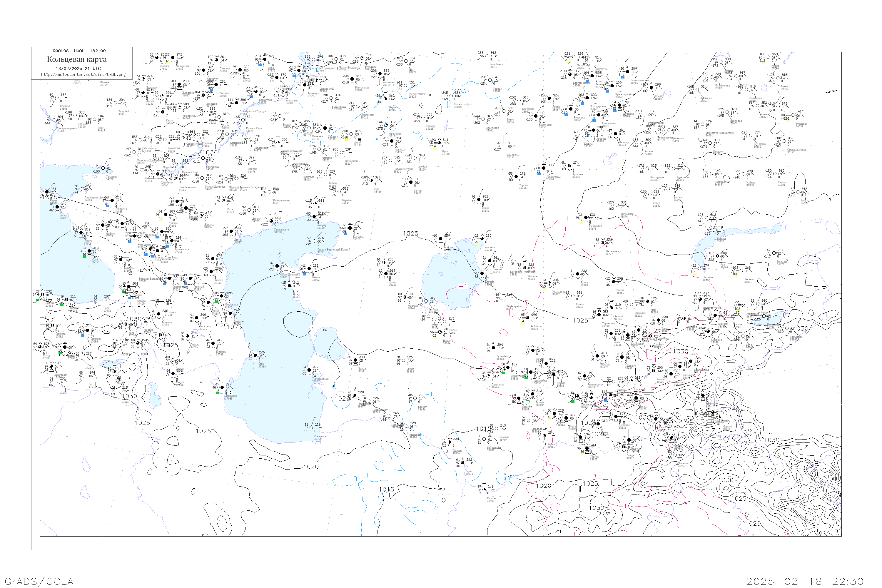The width and height of the screenshot is (882, 588).
Task: Click the Полтава station circle marker
Action: tap(57, 98)
